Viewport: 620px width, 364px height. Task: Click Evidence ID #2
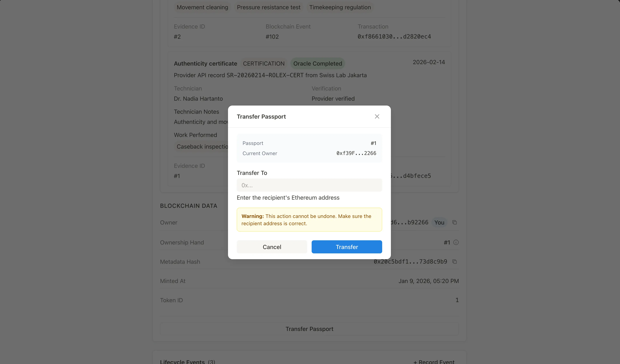click(177, 36)
